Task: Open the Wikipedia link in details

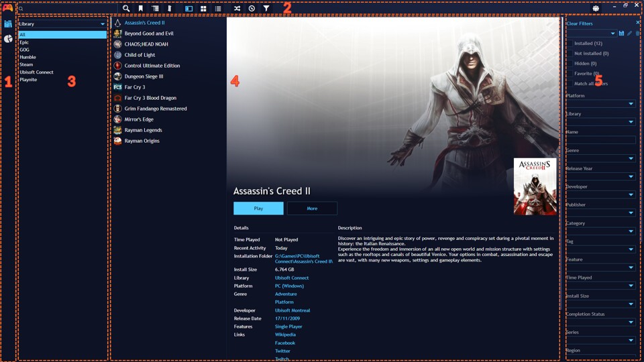Action: point(285,335)
